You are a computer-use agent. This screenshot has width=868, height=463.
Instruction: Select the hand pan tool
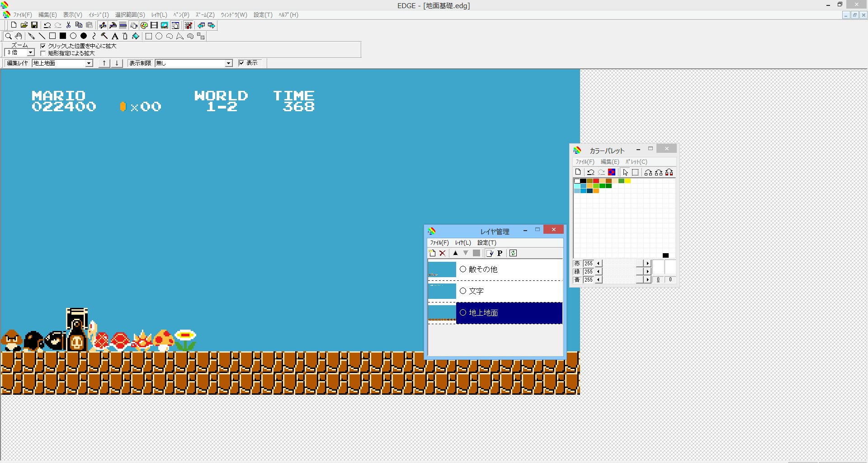coord(19,36)
